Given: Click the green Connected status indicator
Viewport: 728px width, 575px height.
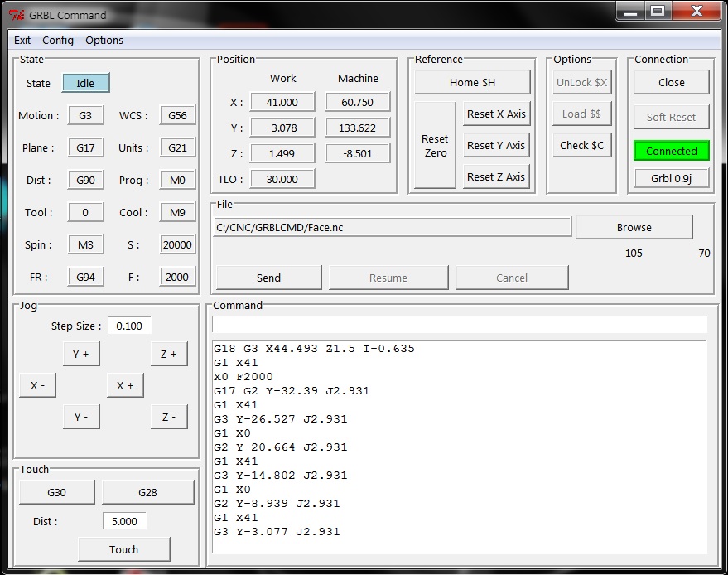Looking at the screenshot, I should (672, 151).
